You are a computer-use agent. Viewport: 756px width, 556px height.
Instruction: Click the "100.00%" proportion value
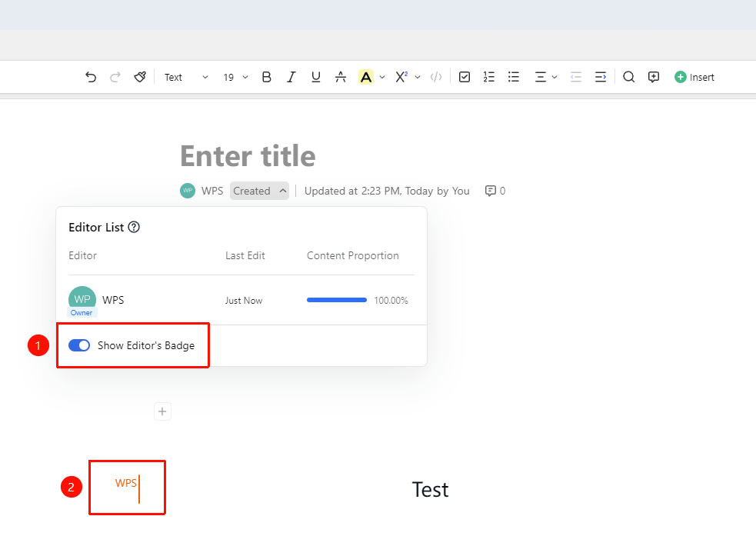click(x=391, y=301)
